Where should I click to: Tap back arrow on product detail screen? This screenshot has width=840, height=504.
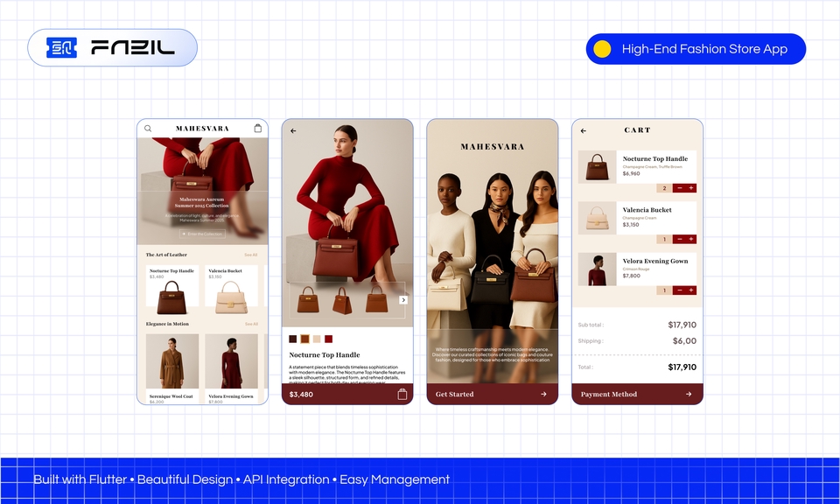coord(293,130)
